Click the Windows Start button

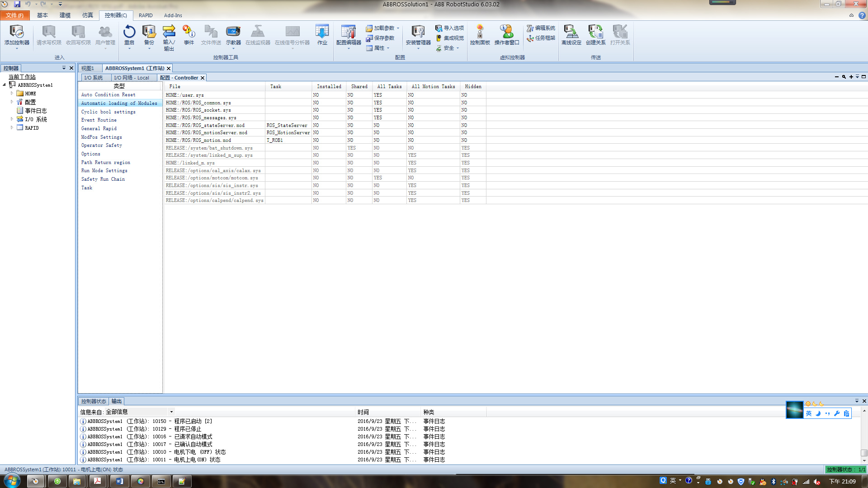click(x=12, y=481)
